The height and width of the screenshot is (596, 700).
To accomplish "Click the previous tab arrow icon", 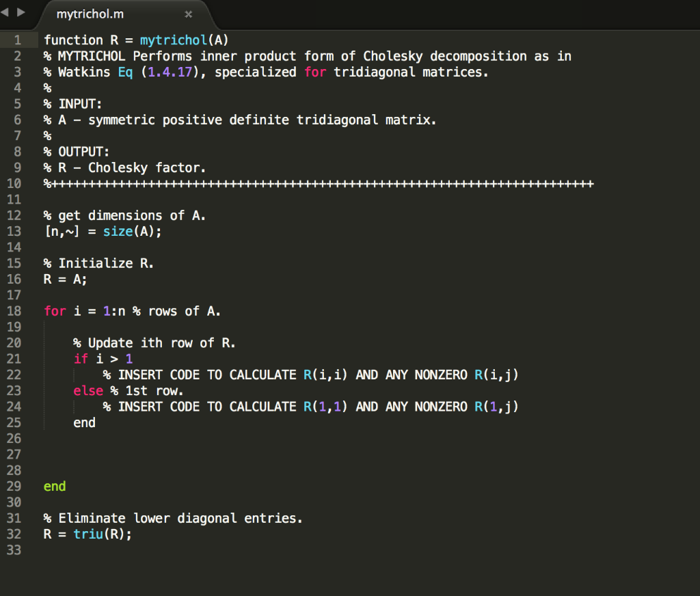I will (5, 12).
